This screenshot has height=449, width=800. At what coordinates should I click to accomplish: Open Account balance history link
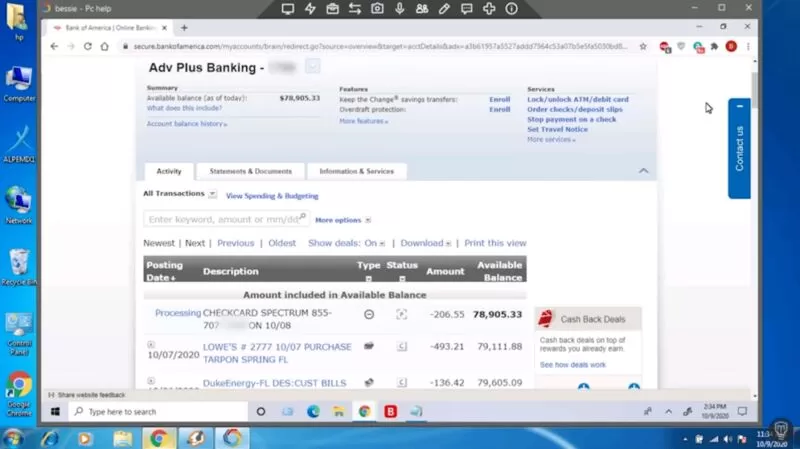(187, 124)
